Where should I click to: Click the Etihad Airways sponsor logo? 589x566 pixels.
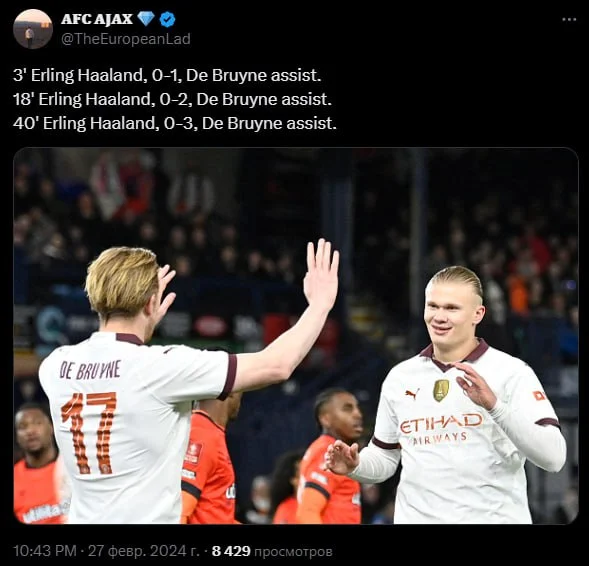point(440,429)
